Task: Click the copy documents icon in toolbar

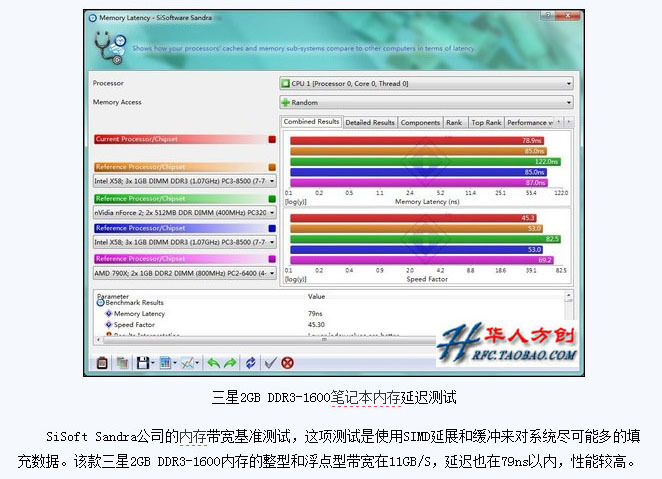Action: coord(122,363)
